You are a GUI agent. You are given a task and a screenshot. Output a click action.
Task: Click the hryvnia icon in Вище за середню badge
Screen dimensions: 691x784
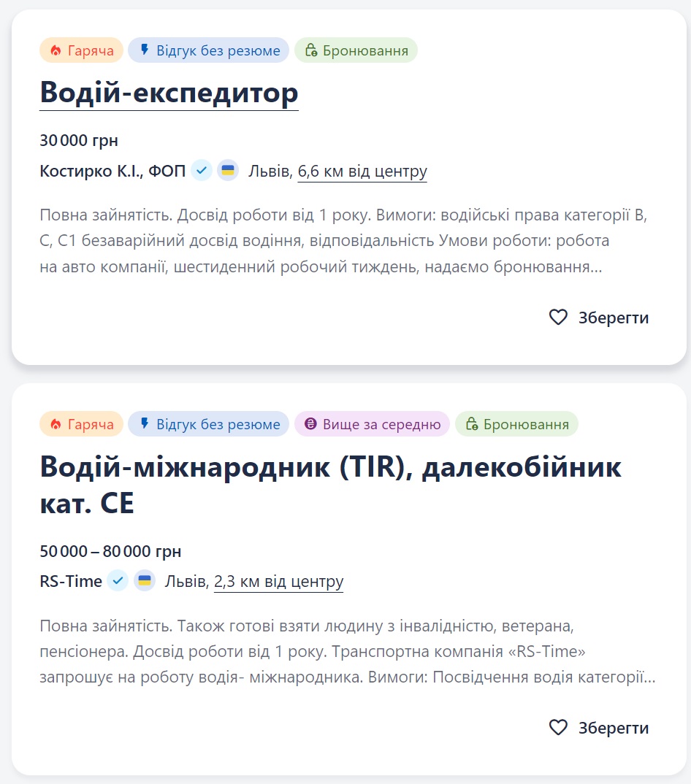[310, 423]
